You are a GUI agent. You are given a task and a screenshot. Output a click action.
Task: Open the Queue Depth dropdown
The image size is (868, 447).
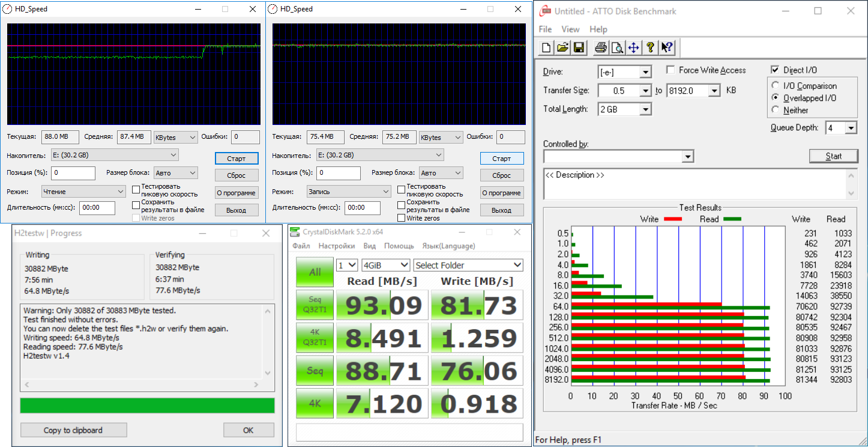tap(851, 128)
